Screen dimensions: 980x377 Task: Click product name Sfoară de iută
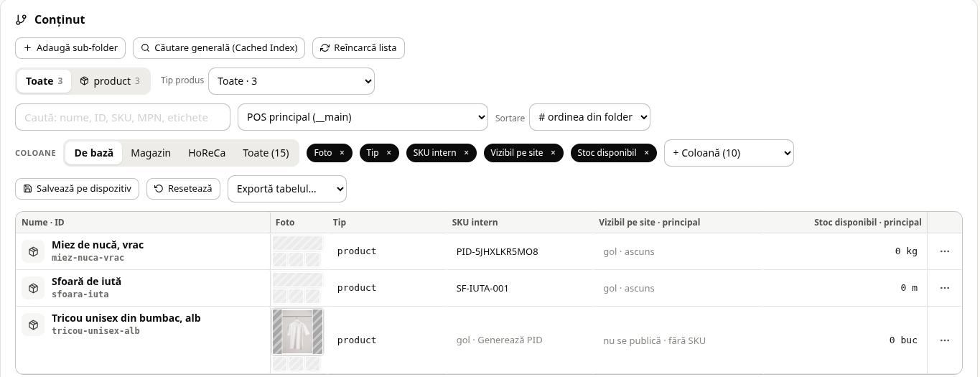pyautogui.click(x=86, y=281)
